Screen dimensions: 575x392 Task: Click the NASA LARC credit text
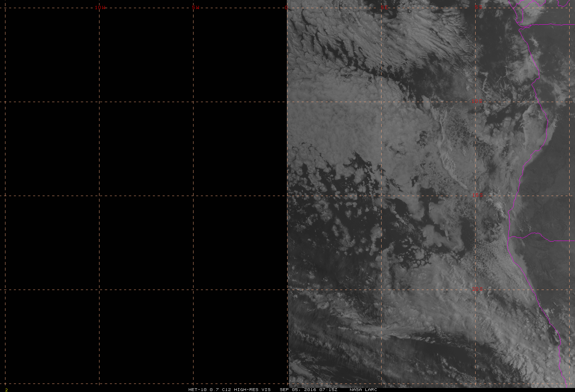(x=363, y=389)
